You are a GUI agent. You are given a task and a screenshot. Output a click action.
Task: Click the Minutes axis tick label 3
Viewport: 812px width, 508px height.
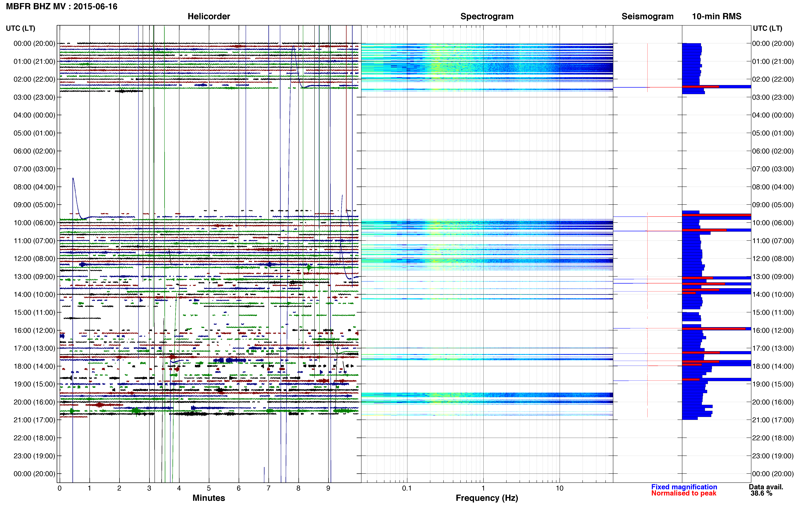[149, 488]
